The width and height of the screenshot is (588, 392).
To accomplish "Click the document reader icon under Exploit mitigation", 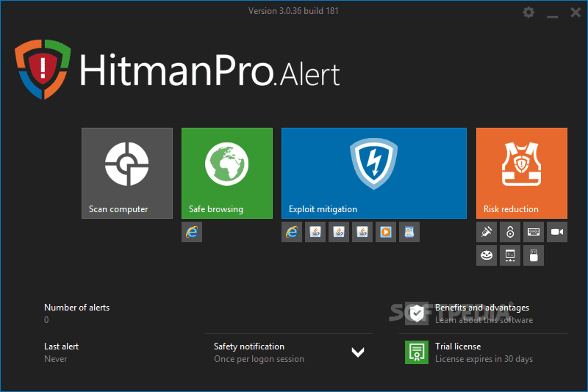I will tap(409, 232).
